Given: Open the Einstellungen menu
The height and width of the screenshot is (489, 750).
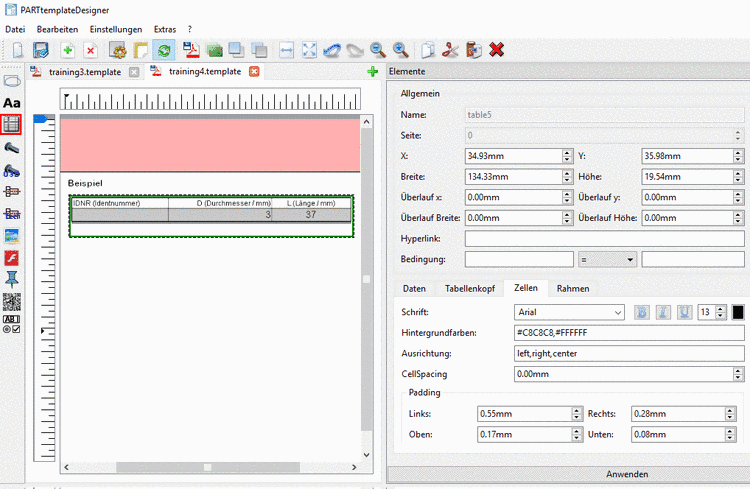Looking at the screenshot, I should (x=116, y=29).
